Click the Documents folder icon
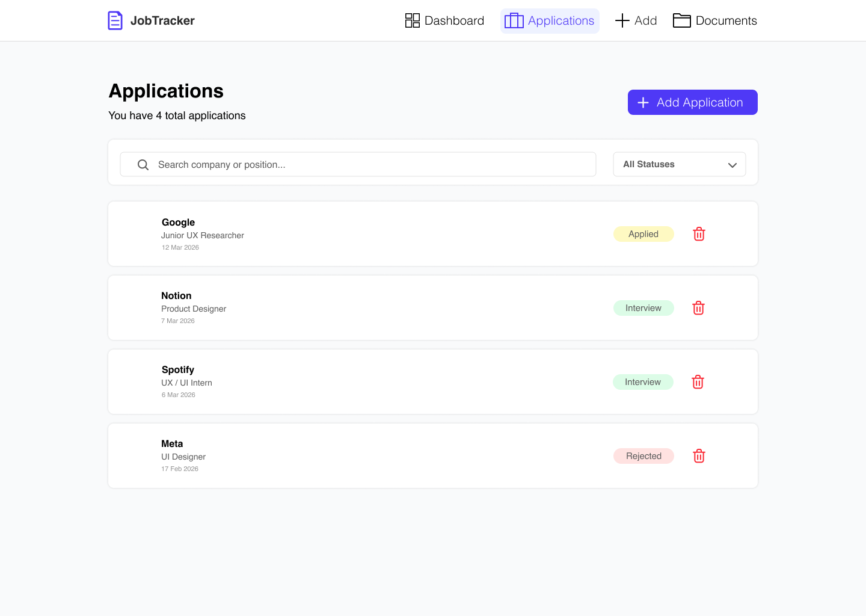 click(x=681, y=20)
